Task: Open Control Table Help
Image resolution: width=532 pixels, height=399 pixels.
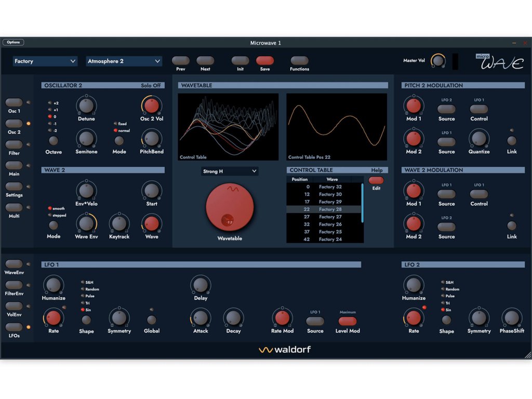Action: point(377,170)
